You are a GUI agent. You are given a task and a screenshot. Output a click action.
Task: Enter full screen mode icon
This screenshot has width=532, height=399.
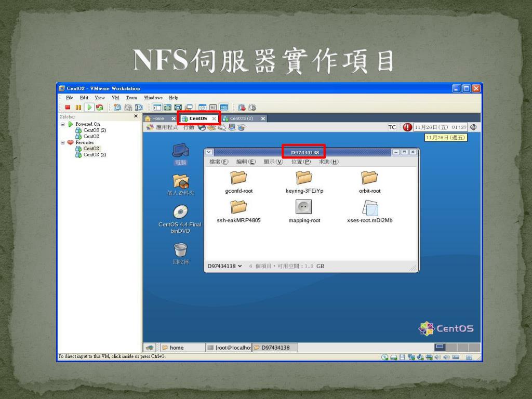[x=178, y=107]
